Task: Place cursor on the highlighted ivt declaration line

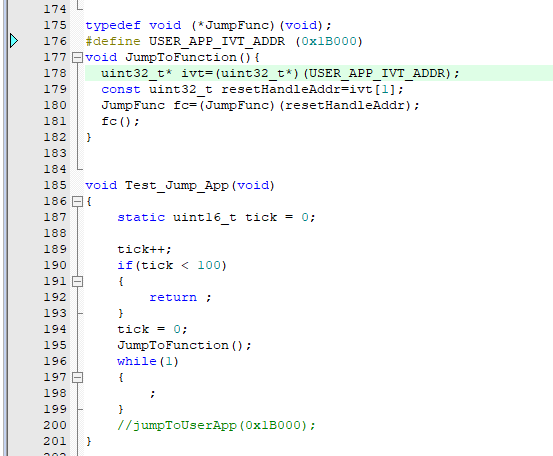Action: tap(319, 73)
